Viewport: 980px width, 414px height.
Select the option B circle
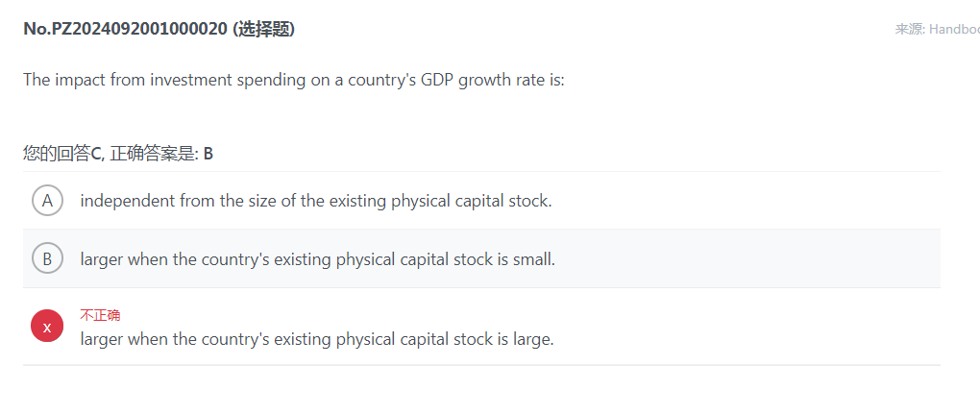[x=47, y=257]
